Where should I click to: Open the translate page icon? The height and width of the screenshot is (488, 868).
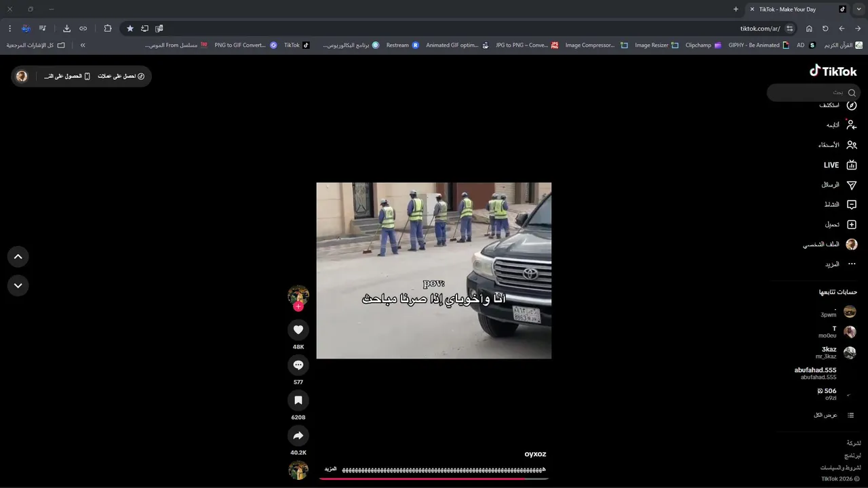159,28
